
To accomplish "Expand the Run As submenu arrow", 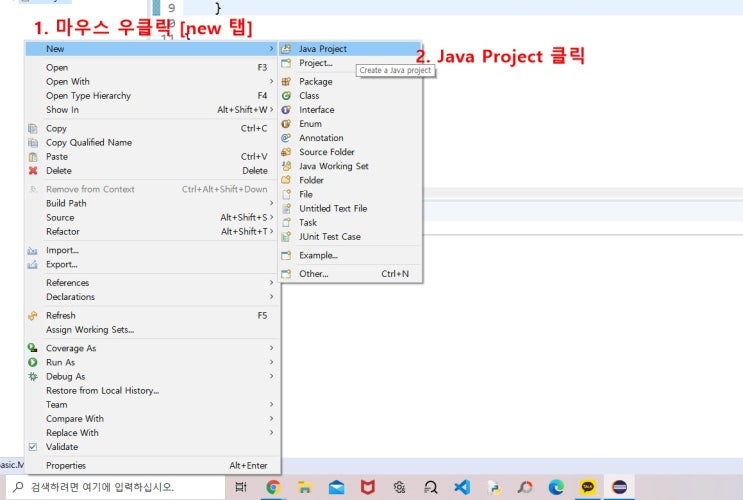I will 272,362.
